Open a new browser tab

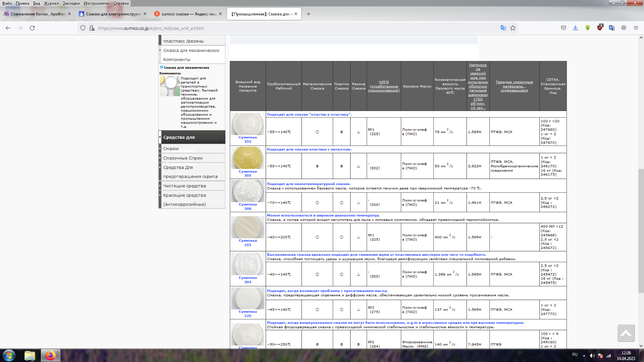pos(308,14)
